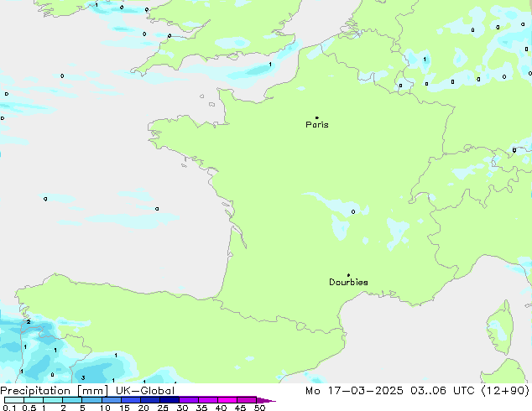Screen dimensions: 532x411
Task: Click the dot marker above Paris
Action: point(317,117)
